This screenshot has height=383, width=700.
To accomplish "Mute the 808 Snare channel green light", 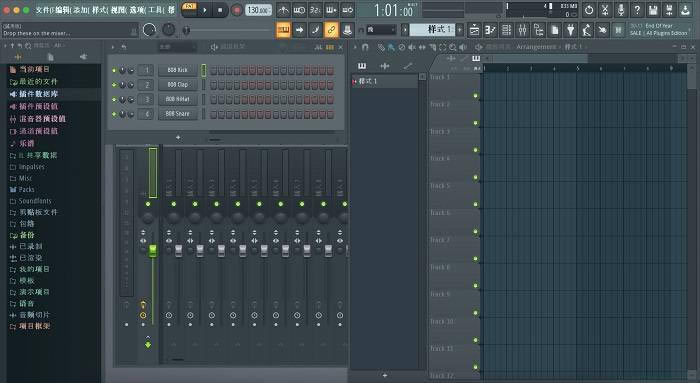I will (114, 114).
